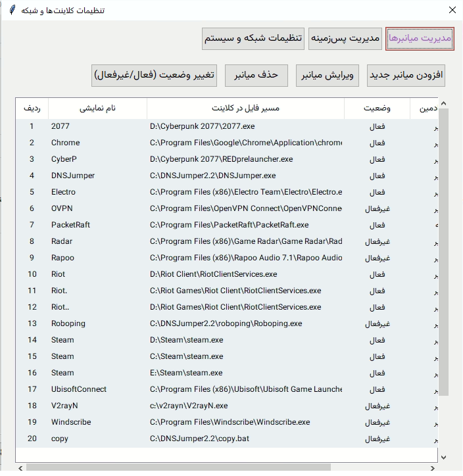Screen dimensions: 463x476
Task: Click افزودن میانبر جدید button
Action: (406, 76)
